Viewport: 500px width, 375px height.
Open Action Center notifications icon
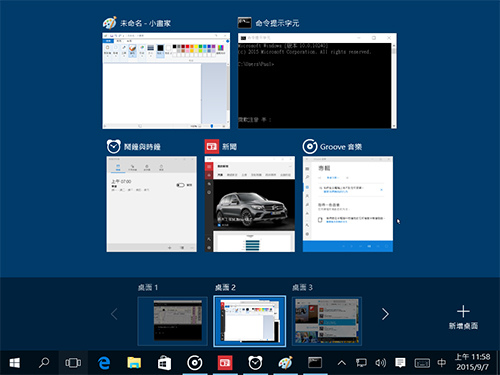coord(400,363)
